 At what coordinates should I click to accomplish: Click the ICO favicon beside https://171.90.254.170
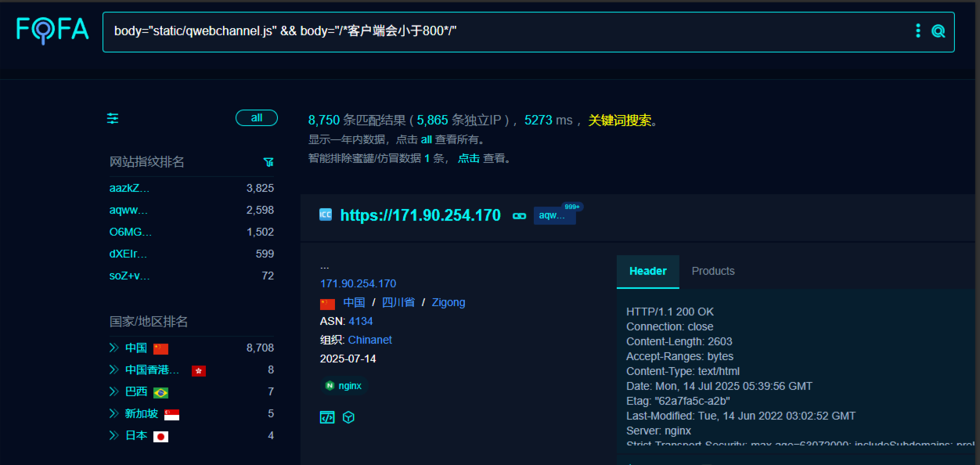tap(326, 214)
